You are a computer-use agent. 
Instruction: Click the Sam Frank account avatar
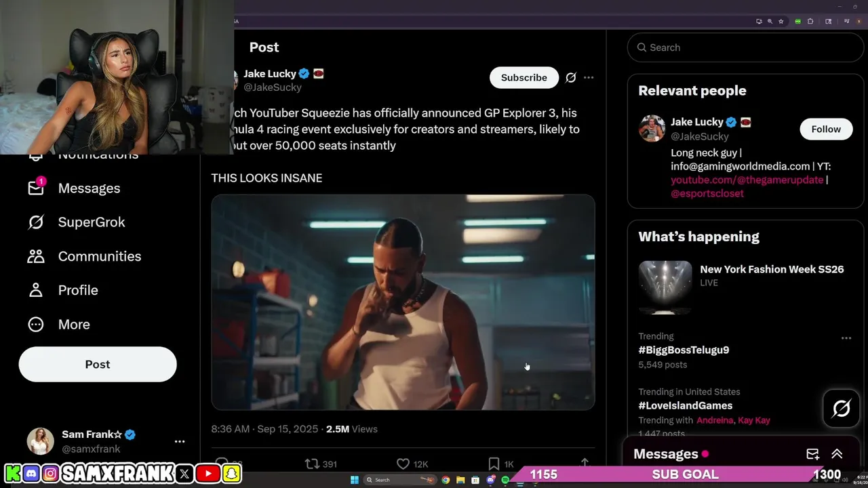(40, 441)
